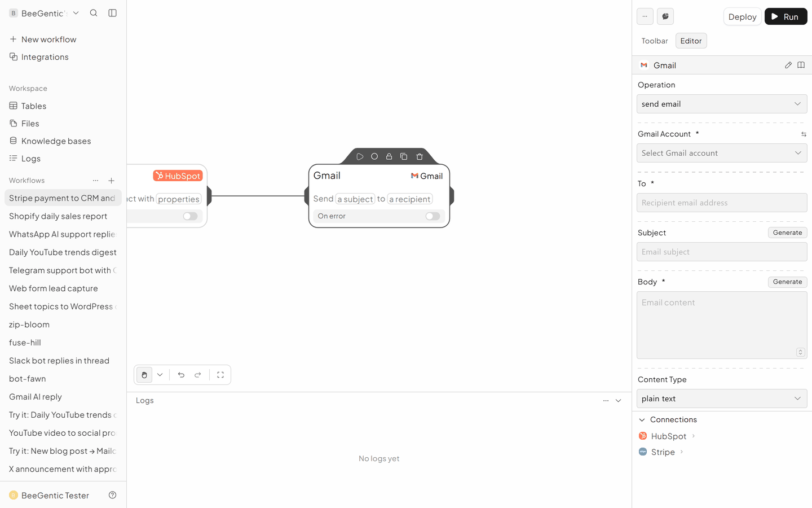Generate the email Body
Viewport: 812px width, 508px height.
(787, 282)
